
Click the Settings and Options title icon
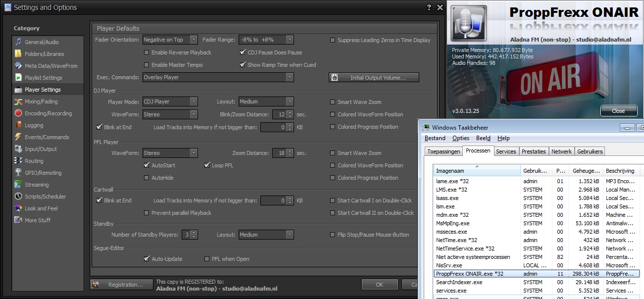pyautogui.click(x=7, y=7)
